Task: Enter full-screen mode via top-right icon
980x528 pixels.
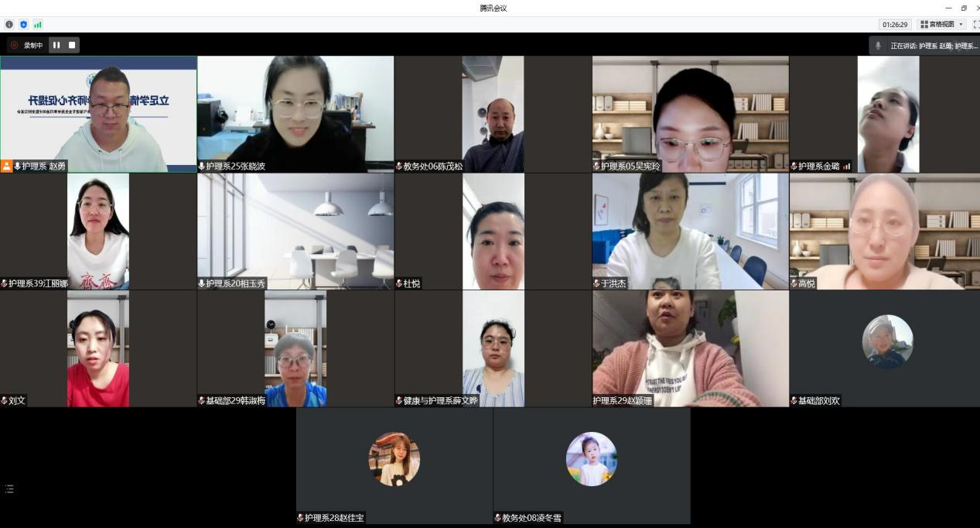Action: tap(975, 25)
